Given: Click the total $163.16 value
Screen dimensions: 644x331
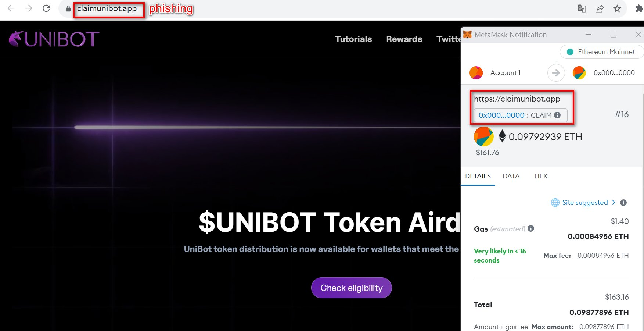Looking at the screenshot, I should (x=617, y=297).
